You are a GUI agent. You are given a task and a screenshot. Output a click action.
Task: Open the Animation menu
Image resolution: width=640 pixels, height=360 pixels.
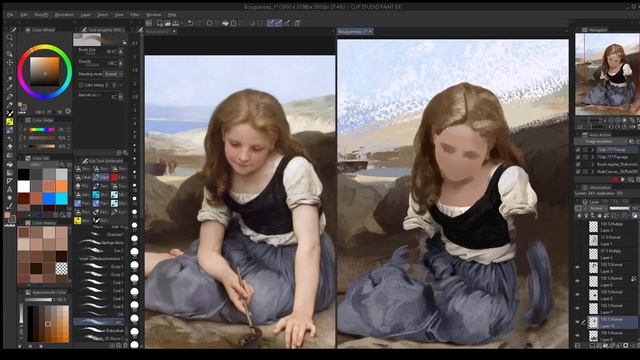(64, 15)
